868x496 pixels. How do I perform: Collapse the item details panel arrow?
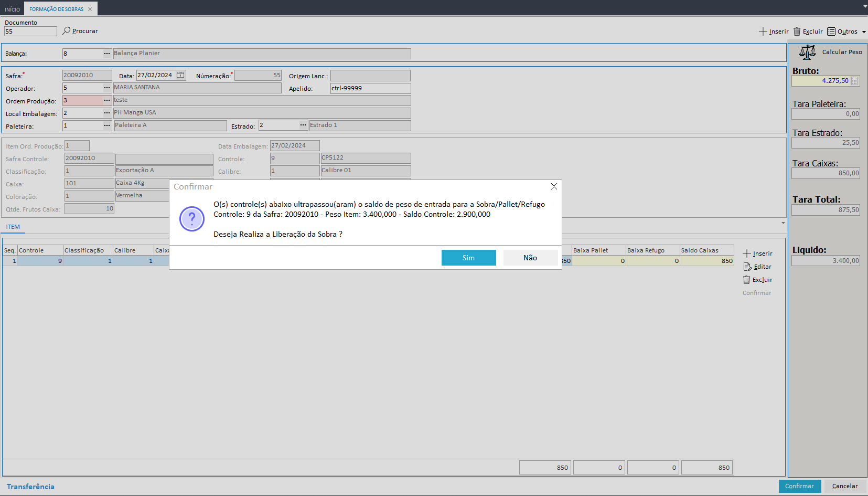coord(783,223)
